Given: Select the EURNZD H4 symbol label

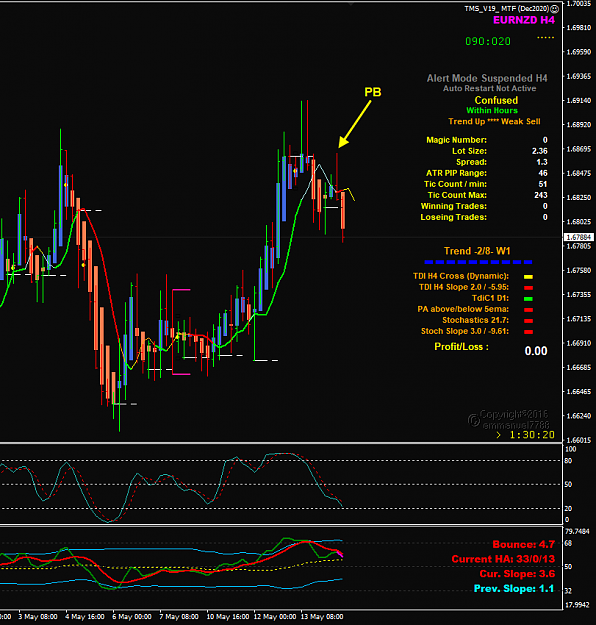Looking at the screenshot, I should (524, 20).
